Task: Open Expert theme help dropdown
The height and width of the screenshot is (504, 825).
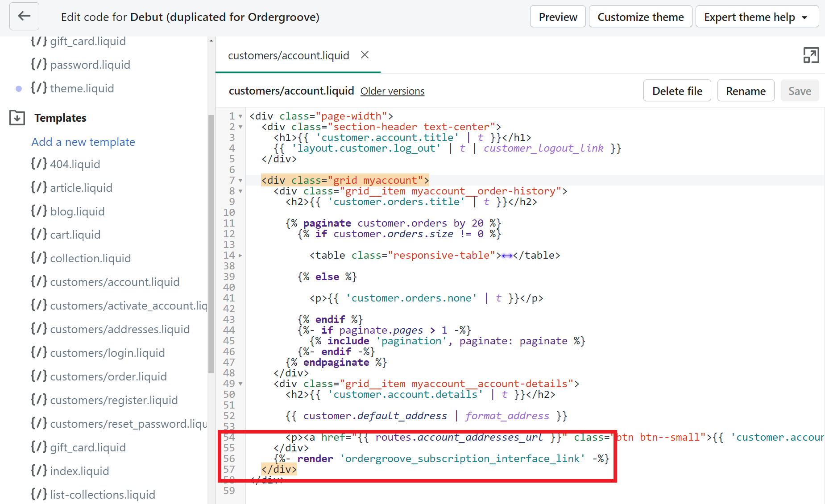Action: point(757,17)
